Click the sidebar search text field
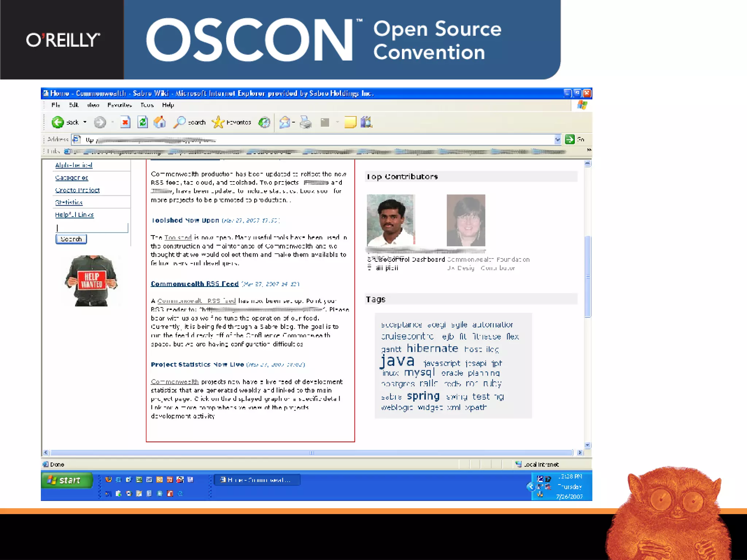Screen dimensions: 747x560 [92, 228]
